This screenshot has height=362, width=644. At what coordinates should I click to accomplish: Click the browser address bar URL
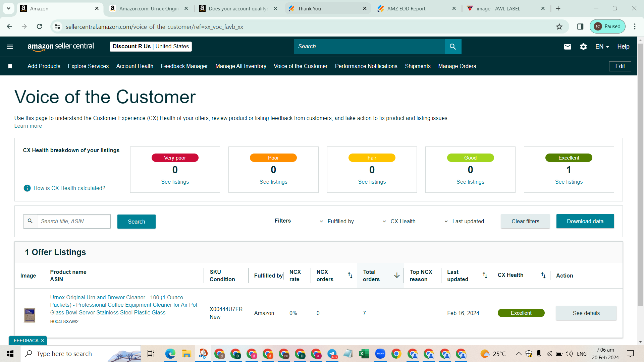point(154,27)
